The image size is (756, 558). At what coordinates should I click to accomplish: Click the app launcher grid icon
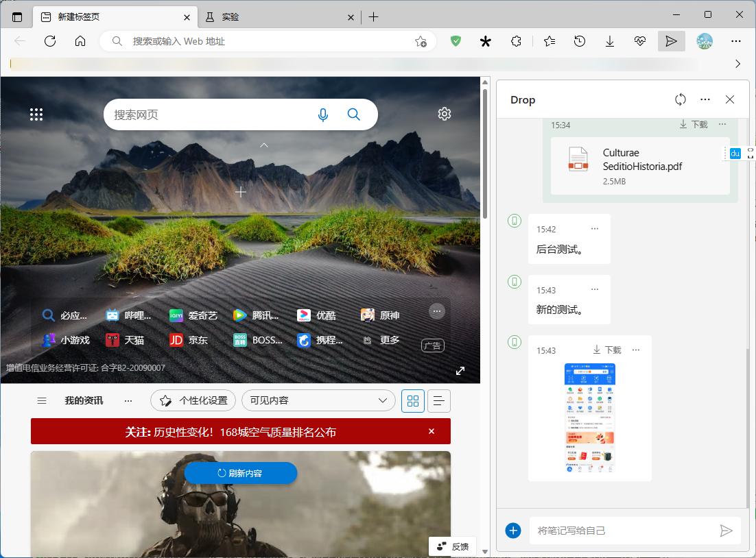[36, 114]
